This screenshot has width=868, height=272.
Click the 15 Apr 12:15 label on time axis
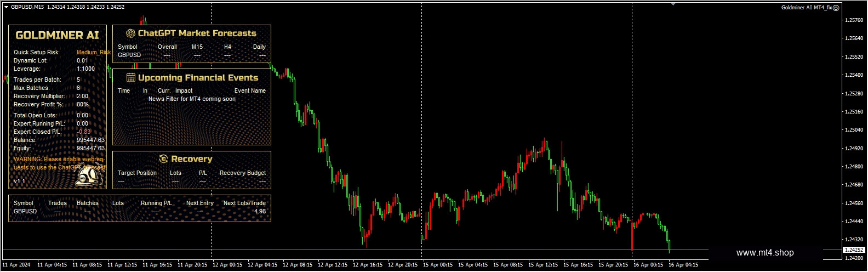(543, 265)
